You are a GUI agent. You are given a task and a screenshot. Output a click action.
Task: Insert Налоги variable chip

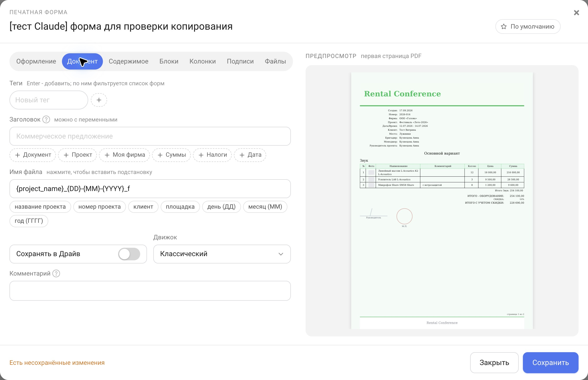tap(212, 155)
